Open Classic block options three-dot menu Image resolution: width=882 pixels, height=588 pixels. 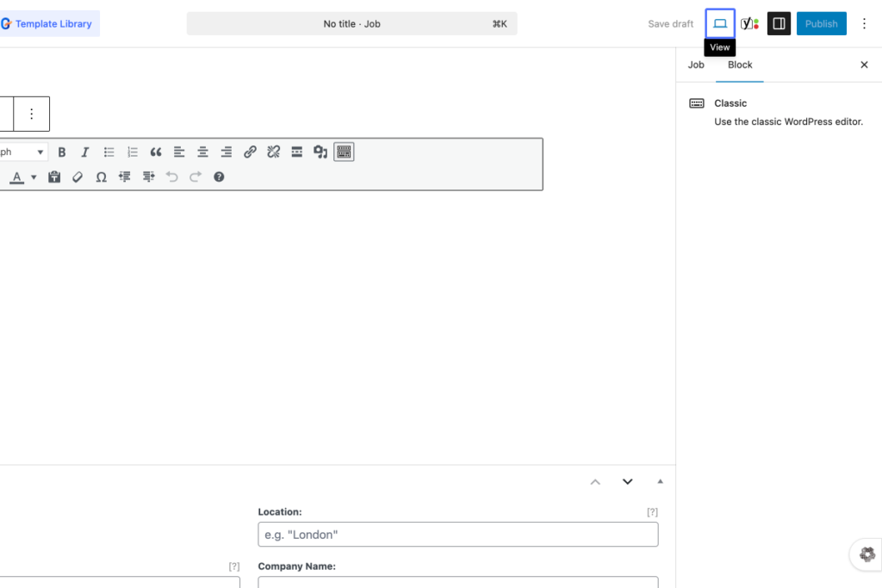click(x=32, y=115)
